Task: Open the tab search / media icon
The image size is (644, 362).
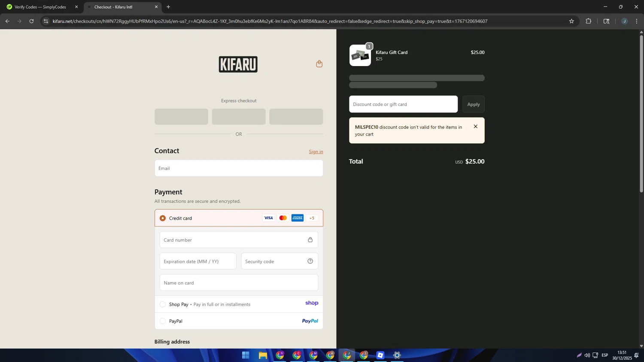Action: tap(606, 21)
